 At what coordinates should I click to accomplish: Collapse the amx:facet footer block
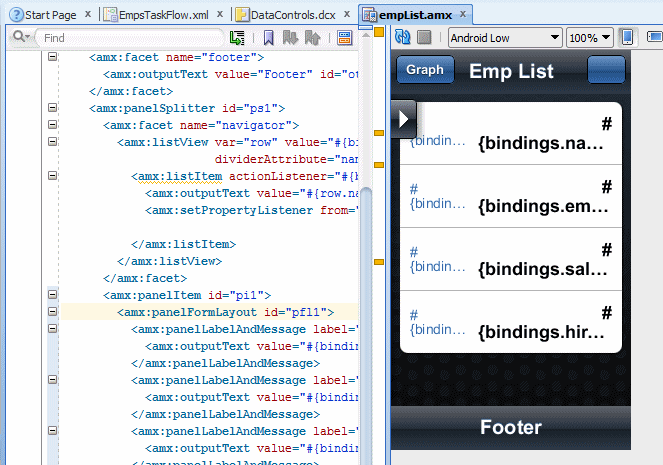coord(52,56)
